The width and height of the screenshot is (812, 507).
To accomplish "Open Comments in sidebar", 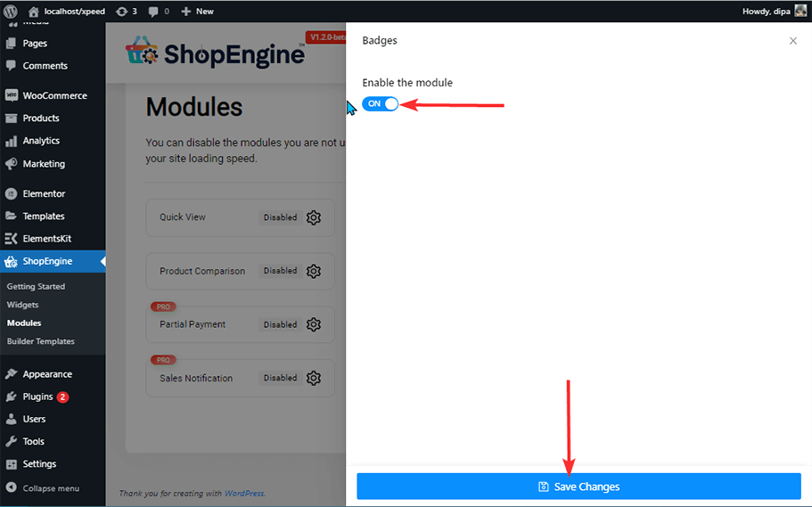I will [x=45, y=66].
